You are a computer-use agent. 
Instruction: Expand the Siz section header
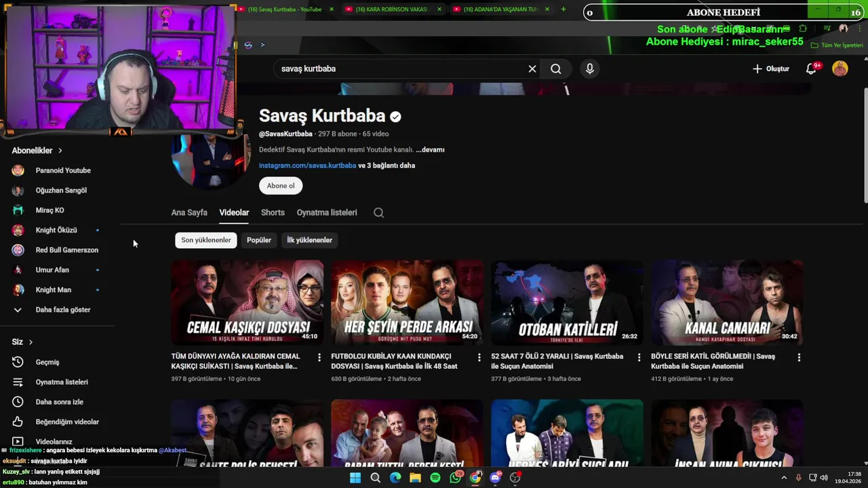tap(22, 342)
